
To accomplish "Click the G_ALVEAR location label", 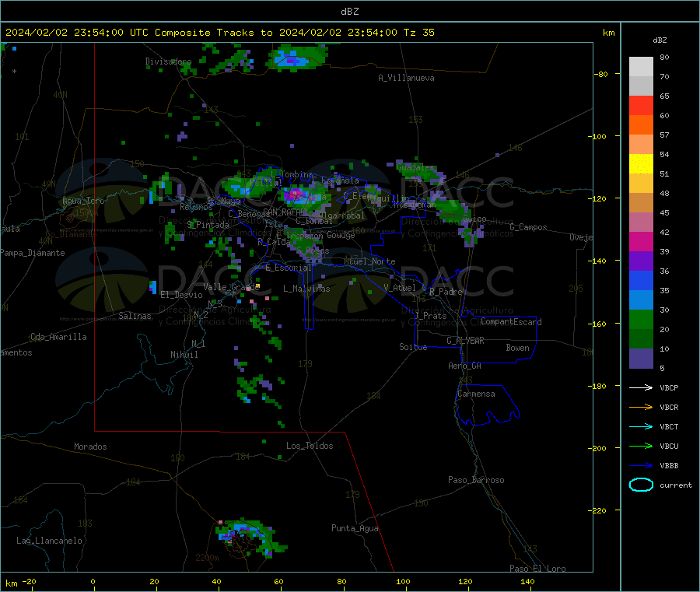I will point(465,341).
